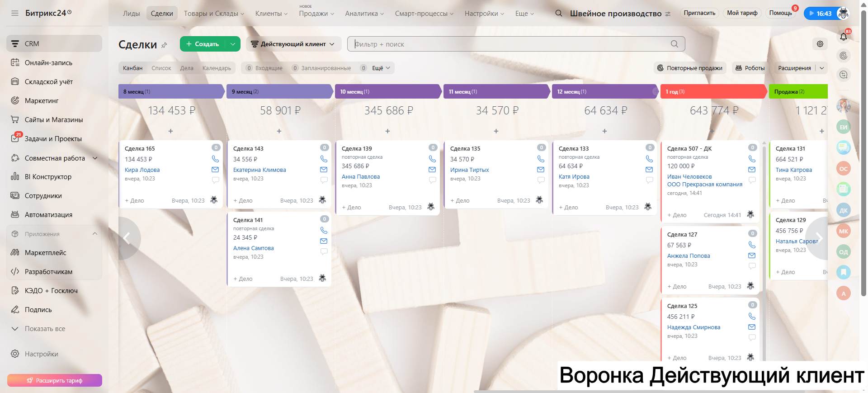Click the magnifier inside the filter field
Image resolution: width=868 pixels, height=393 pixels.
point(675,44)
